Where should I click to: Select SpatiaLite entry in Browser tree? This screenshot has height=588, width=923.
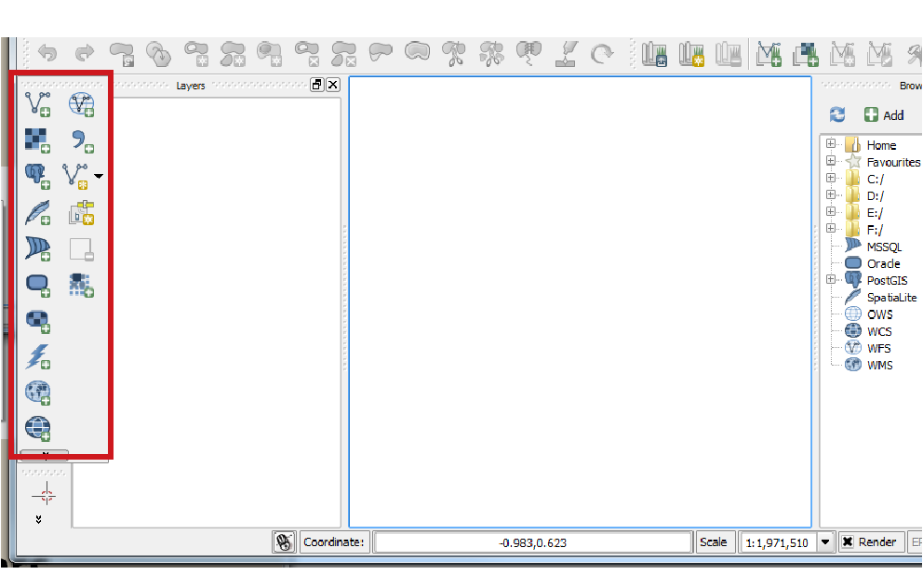pyautogui.click(x=891, y=298)
